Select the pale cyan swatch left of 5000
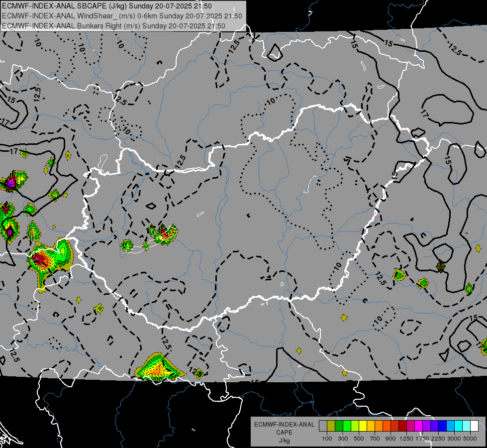 (467, 426)
